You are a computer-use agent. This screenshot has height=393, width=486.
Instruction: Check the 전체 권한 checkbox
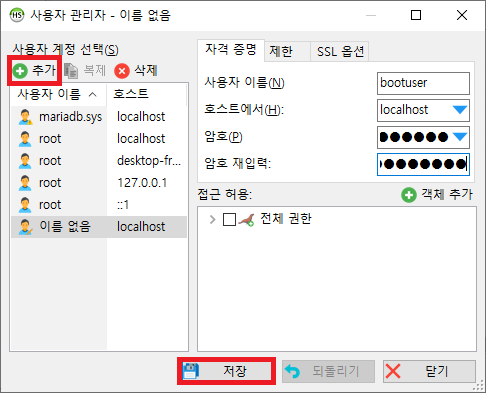(229, 220)
